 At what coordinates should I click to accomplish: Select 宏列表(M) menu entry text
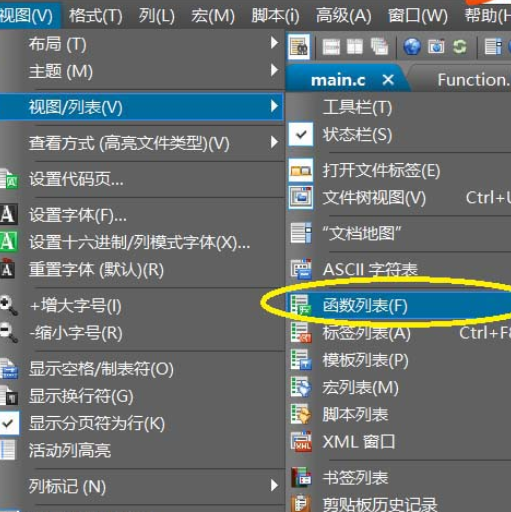click(x=361, y=387)
